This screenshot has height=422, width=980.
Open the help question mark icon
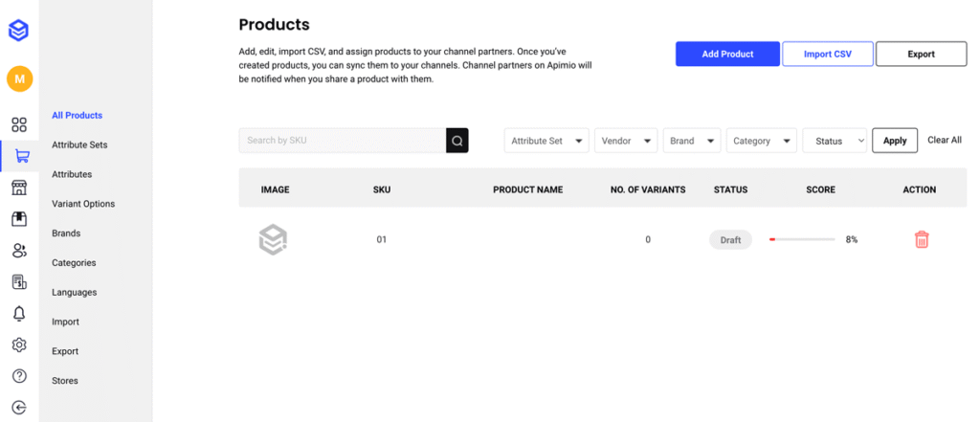tap(19, 376)
